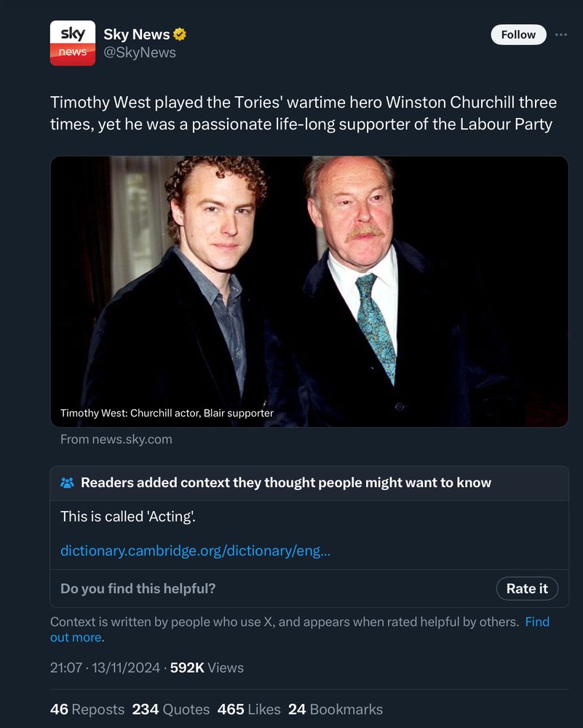Click the @SkyNews handle

140,52
